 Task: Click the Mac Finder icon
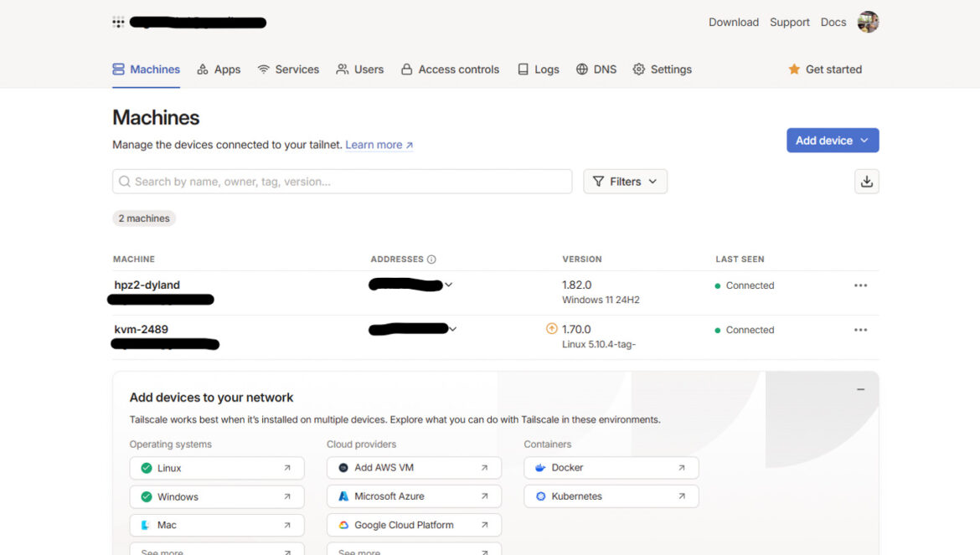146,525
